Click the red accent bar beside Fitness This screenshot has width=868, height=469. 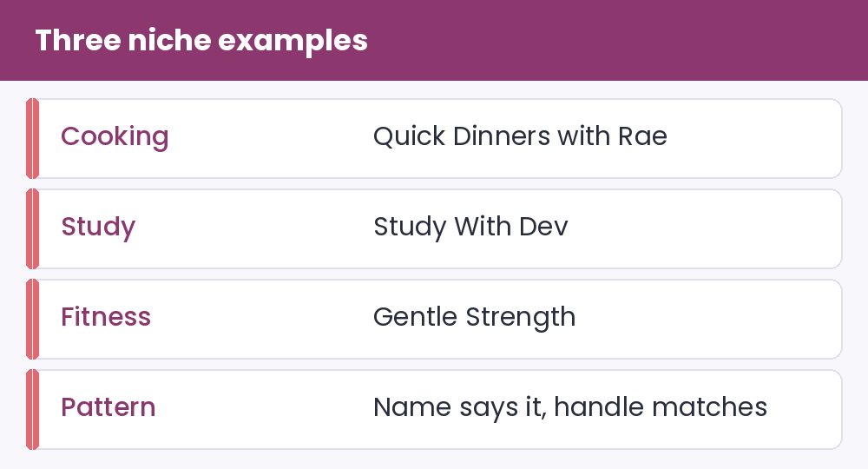32,319
